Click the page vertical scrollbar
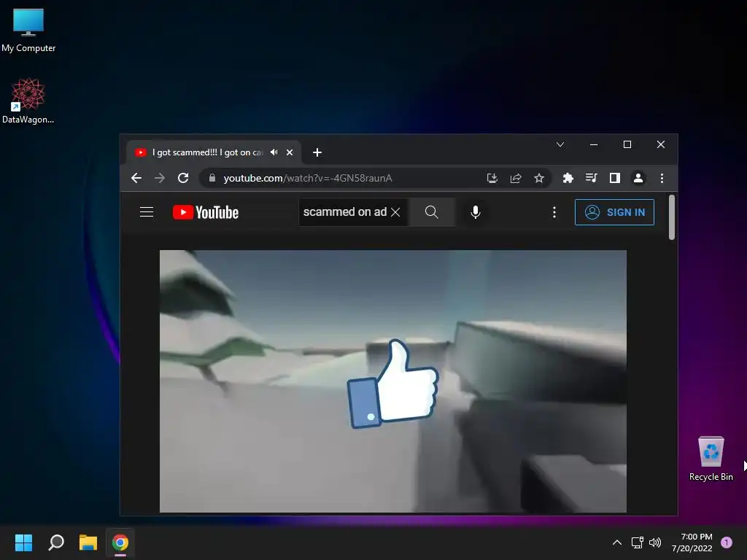747x560 pixels. (672, 217)
